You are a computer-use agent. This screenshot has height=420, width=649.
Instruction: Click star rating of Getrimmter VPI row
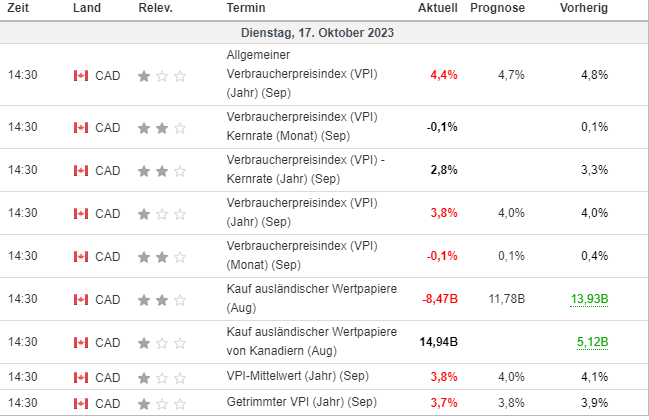point(162,403)
